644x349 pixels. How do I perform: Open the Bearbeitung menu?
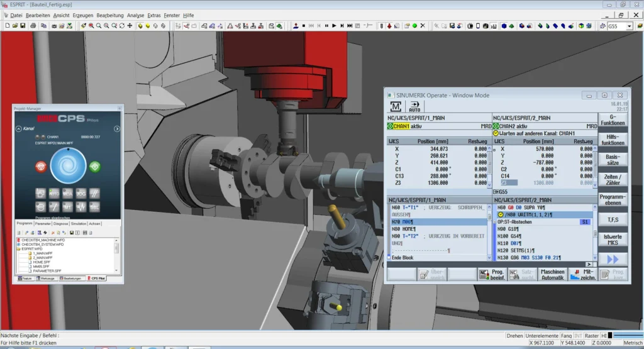tap(109, 14)
